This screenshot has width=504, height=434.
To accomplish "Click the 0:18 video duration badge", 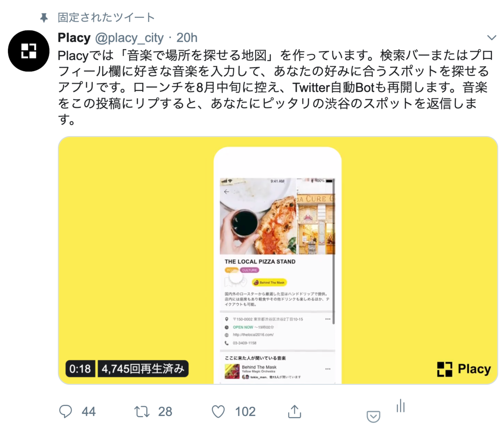I will (80, 369).
